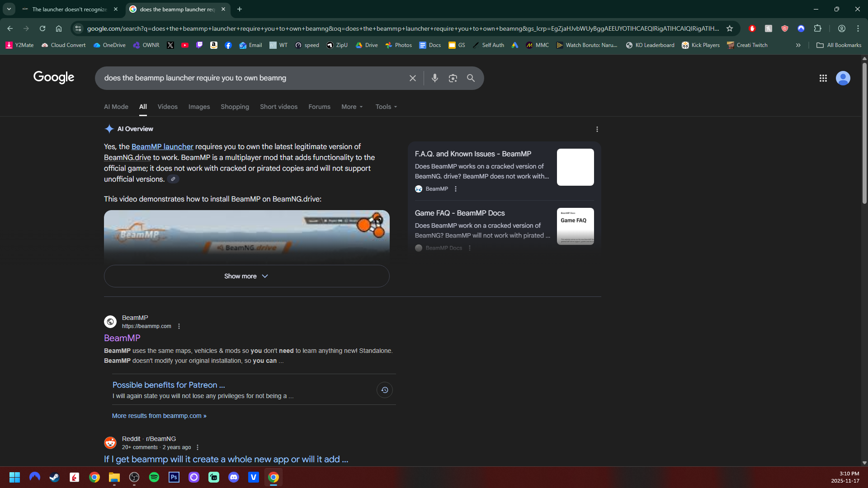Open the Google apps grid icon
Image resolution: width=868 pixels, height=488 pixels.
point(823,78)
